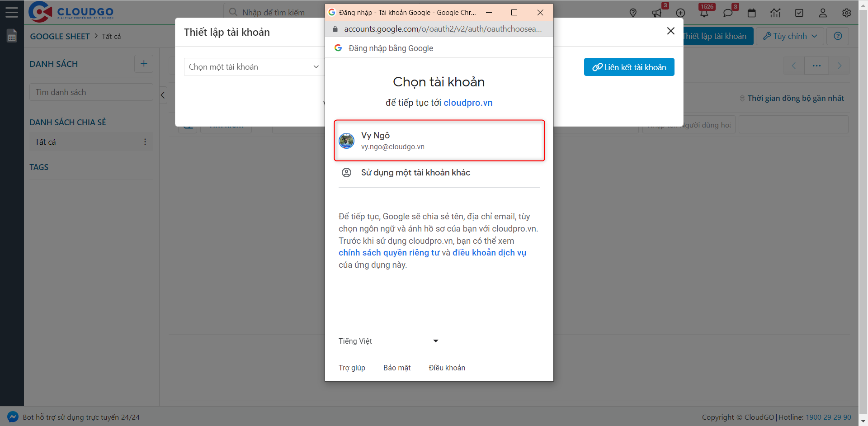The height and width of the screenshot is (426, 868).
Task: Open the quick create plus icon
Action: (x=680, y=13)
